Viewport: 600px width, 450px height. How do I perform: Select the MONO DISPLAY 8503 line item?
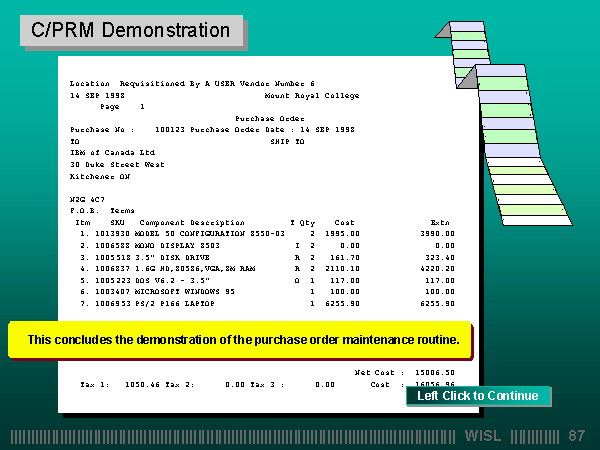point(162,245)
